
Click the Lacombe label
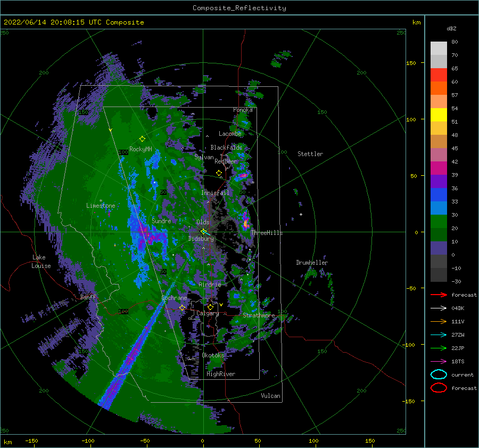pos(230,134)
